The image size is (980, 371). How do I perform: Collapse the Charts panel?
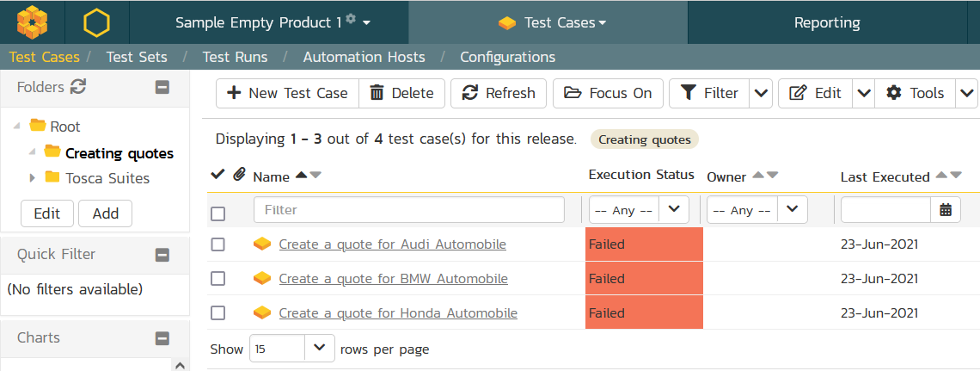[x=162, y=338]
